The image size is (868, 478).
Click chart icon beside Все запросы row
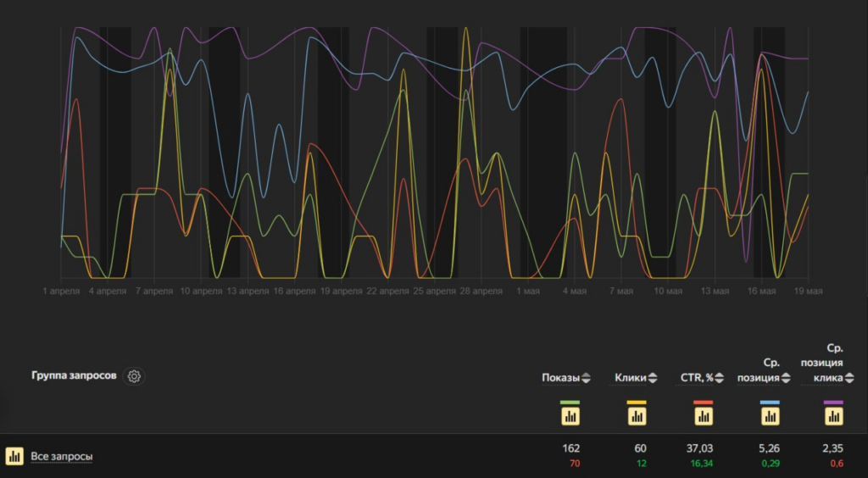point(14,456)
